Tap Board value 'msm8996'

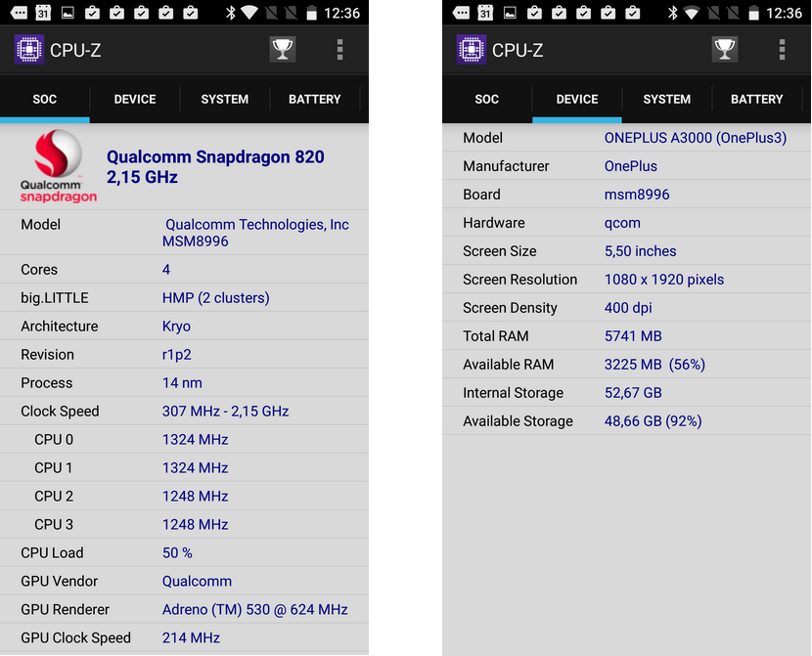pos(637,195)
